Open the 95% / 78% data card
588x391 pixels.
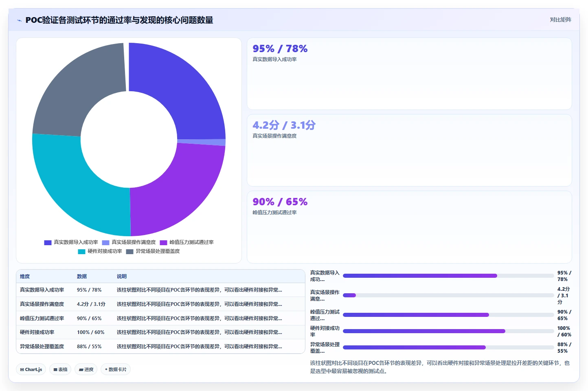(409, 74)
